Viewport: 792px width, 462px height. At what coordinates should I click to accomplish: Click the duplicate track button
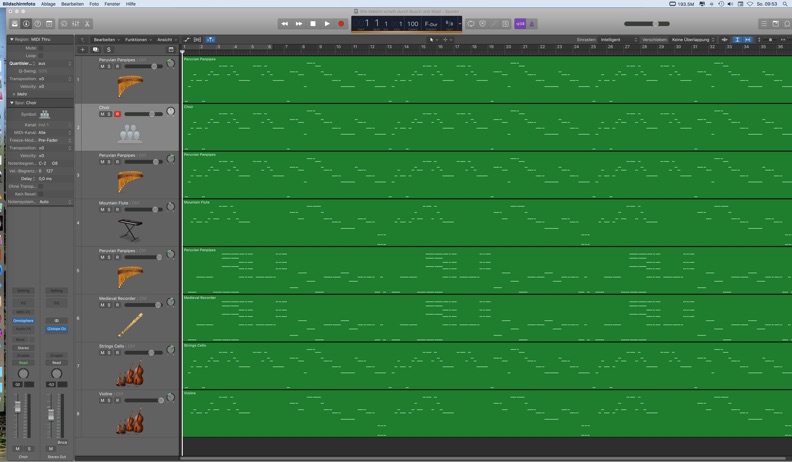point(95,49)
